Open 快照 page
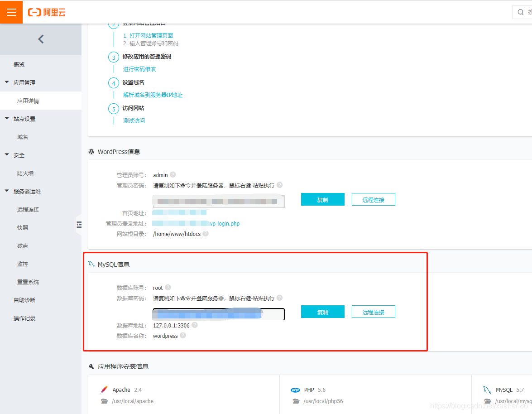Viewport: 532px width, 414px height. tap(23, 228)
